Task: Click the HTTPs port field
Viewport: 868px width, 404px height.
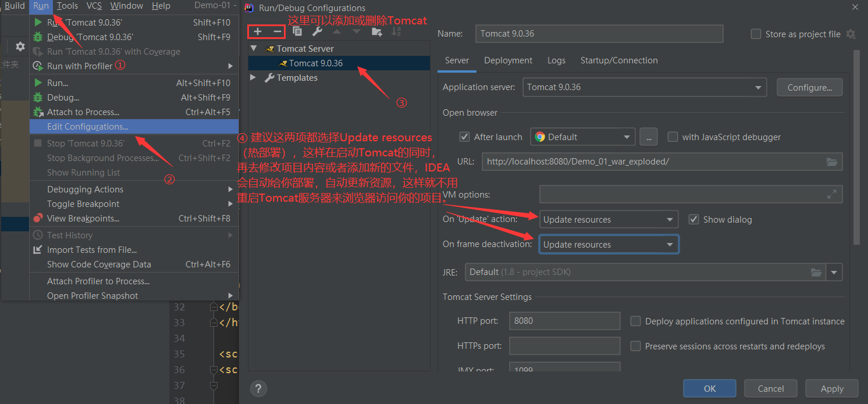Action: (x=565, y=346)
